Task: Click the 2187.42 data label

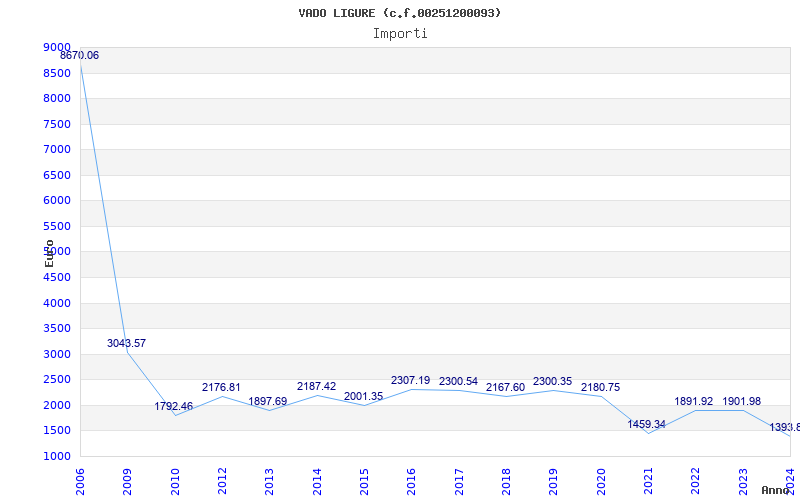Action: tap(317, 386)
